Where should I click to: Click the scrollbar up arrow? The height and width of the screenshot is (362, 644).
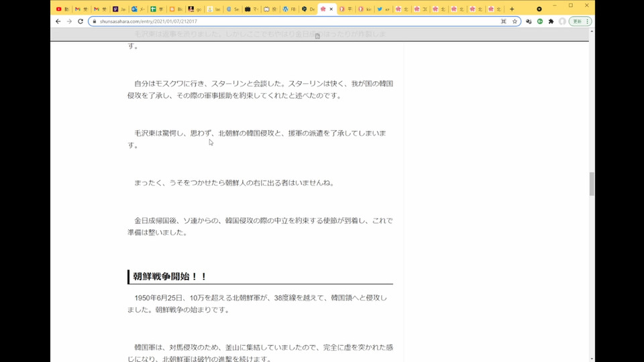point(592,32)
